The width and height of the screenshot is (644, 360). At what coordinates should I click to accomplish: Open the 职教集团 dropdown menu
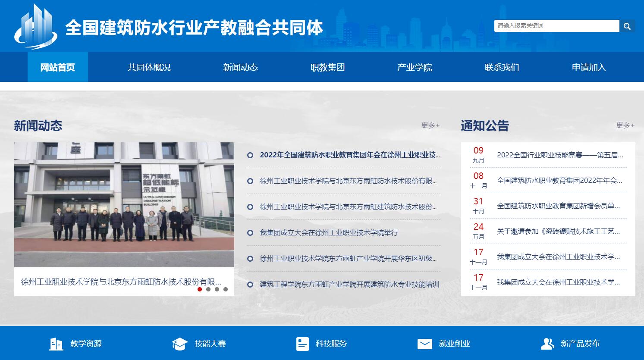point(328,67)
